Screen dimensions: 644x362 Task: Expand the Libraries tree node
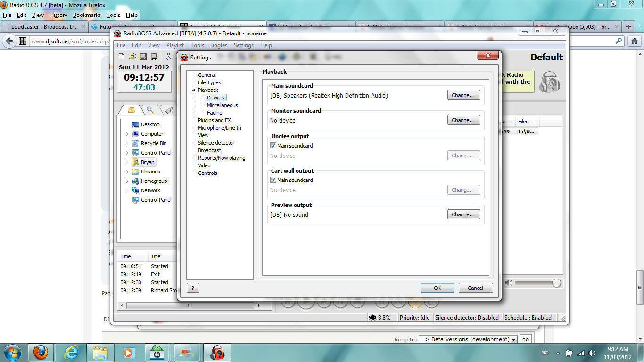pyautogui.click(x=127, y=172)
